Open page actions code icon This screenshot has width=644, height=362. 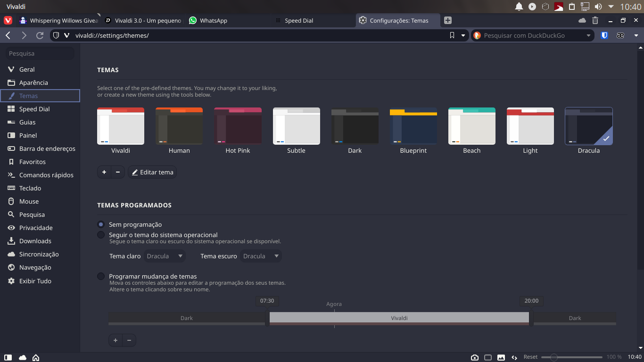point(514,357)
